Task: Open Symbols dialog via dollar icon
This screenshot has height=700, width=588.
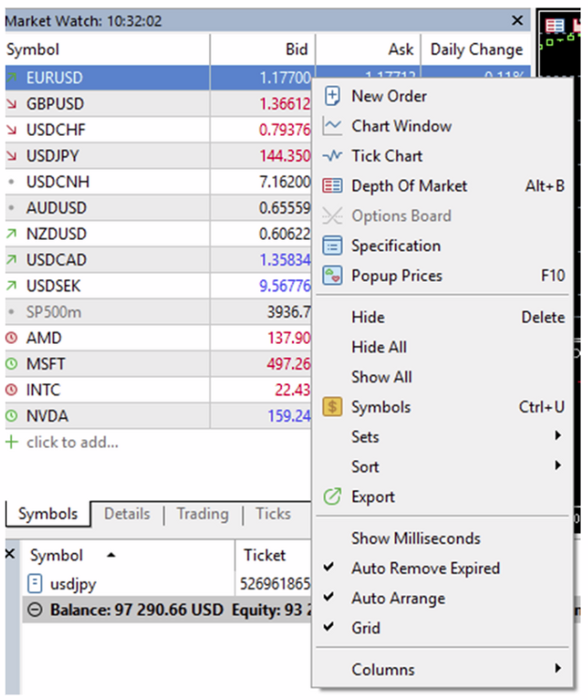Action: 332,407
